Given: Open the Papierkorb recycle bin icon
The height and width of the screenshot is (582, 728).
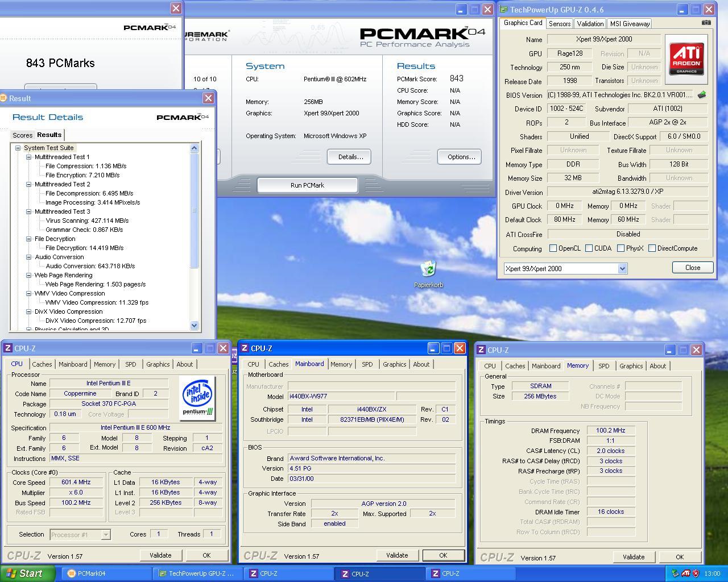Looking at the screenshot, I should (x=428, y=270).
